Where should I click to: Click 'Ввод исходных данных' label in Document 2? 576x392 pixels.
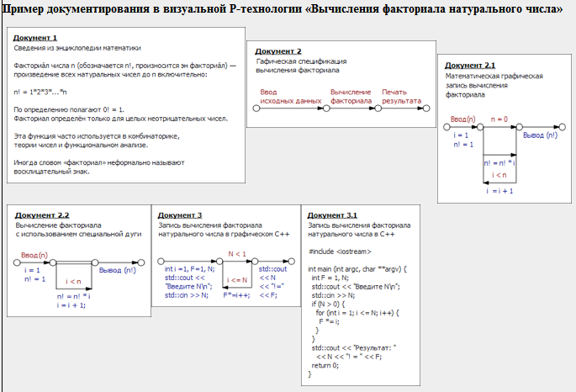click(x=291, y=95)
